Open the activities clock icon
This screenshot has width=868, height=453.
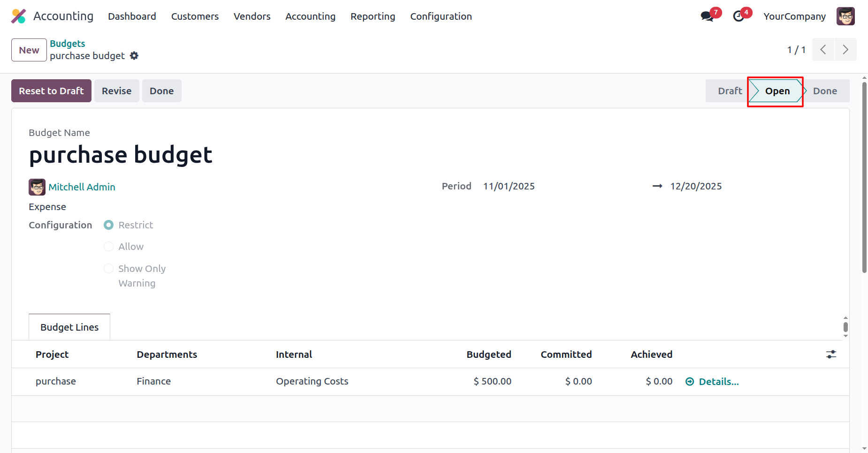[739, 16]
